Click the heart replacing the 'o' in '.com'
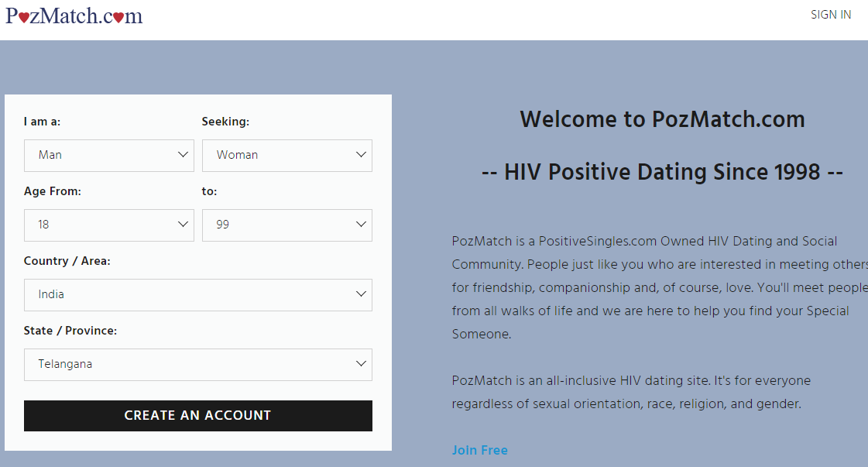Image resolution: width=868 pixels, height=467 pixels. pyautogui.click(x=118, y=17)
